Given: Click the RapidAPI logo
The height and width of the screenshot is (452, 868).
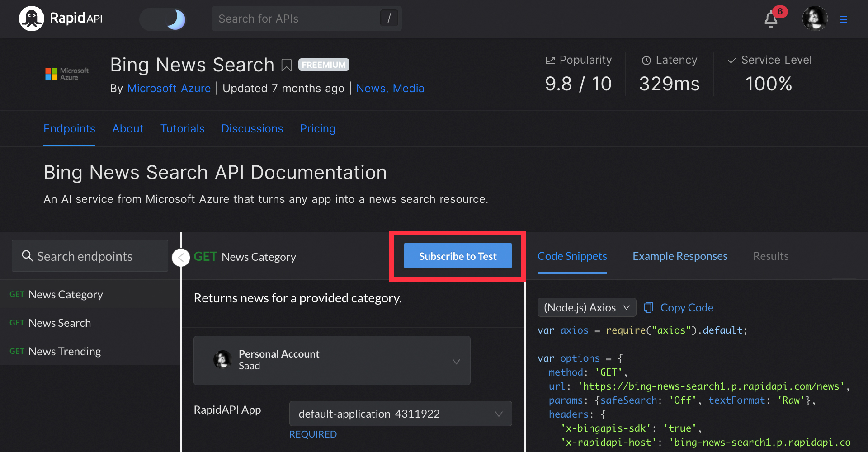Looking at the screenshot, I should 61,19.
